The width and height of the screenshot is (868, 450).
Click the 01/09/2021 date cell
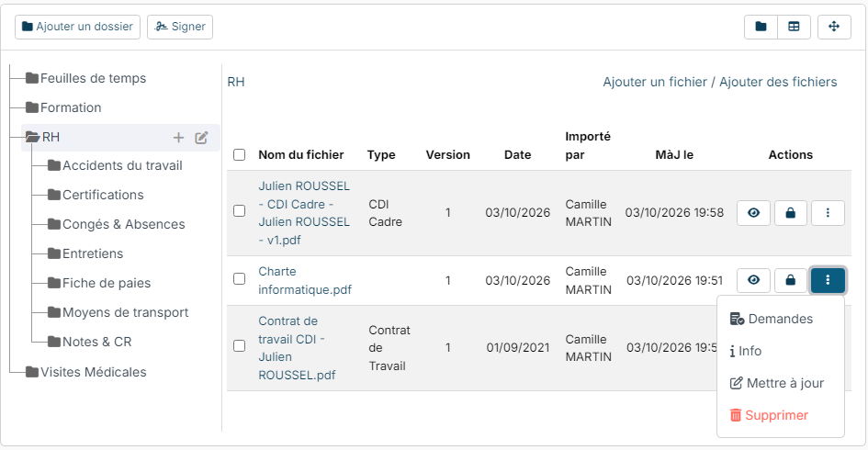tap(518, 348)
